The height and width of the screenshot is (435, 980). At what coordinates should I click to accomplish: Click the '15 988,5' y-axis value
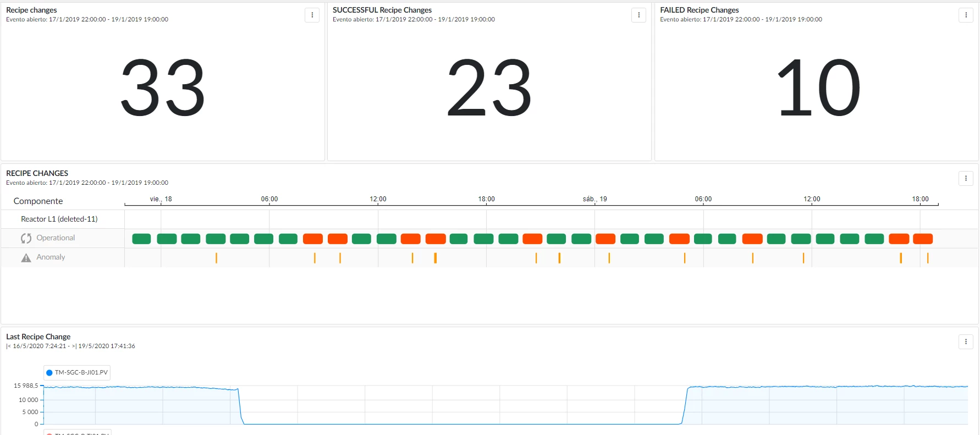tap(26, 386)
